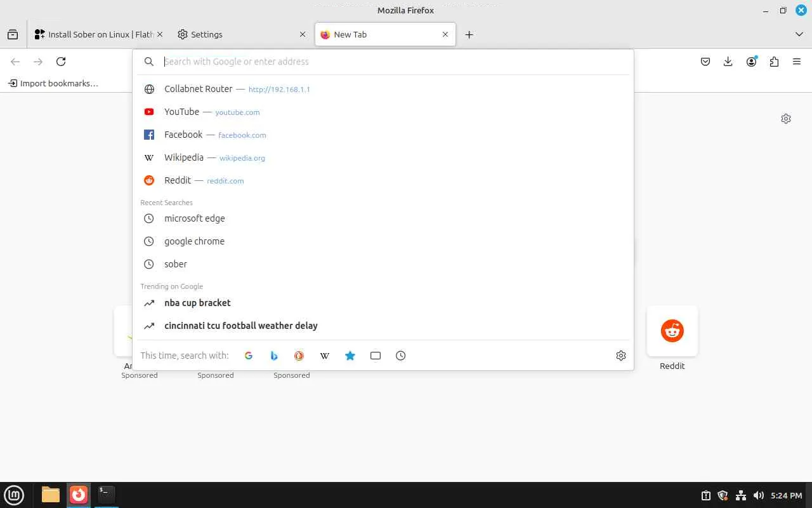Search this time with Wikipedia
This screenshot has height=508, width=812.
point(324,356)
